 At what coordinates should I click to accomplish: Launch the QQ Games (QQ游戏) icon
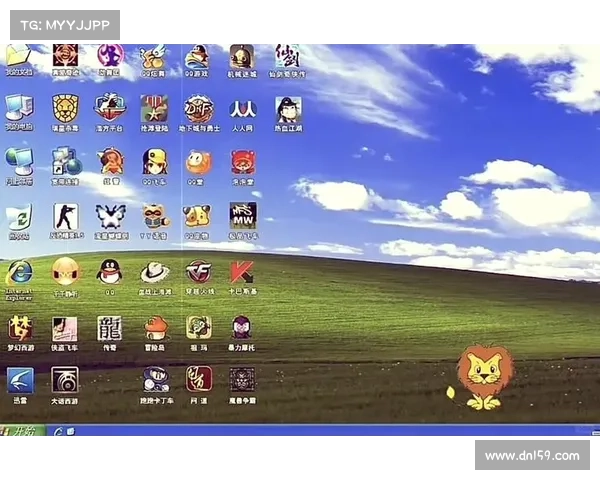(198, 55)
